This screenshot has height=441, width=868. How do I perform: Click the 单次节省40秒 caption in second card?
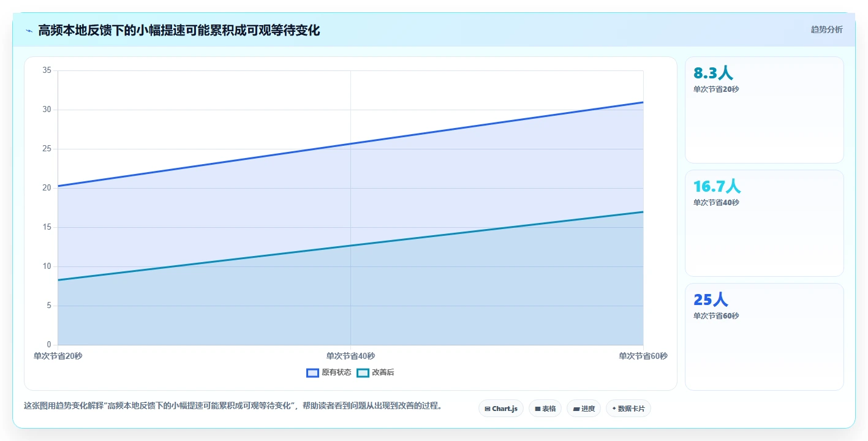point(716,203)
